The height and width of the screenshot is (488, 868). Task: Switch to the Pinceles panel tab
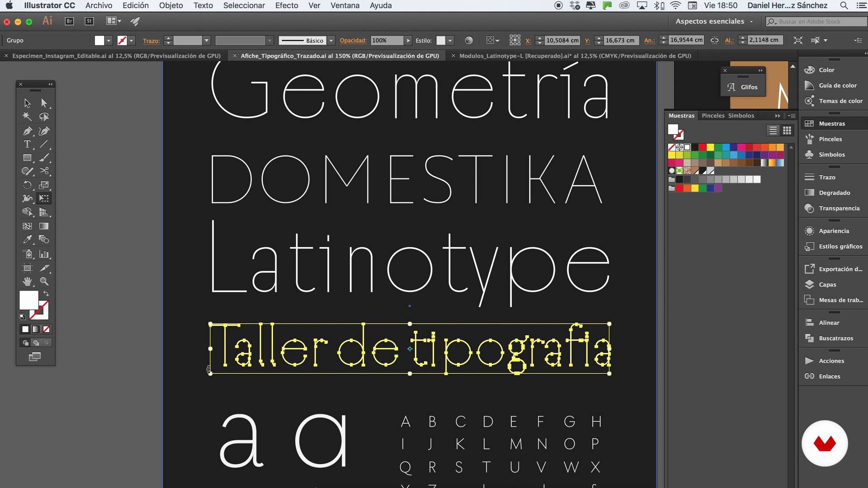[713, 116]
